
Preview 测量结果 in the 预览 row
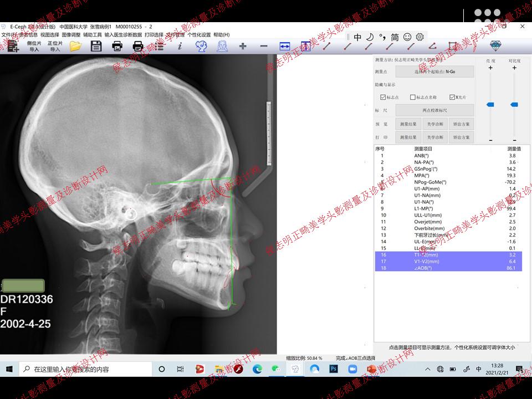(x=408, y=124)
